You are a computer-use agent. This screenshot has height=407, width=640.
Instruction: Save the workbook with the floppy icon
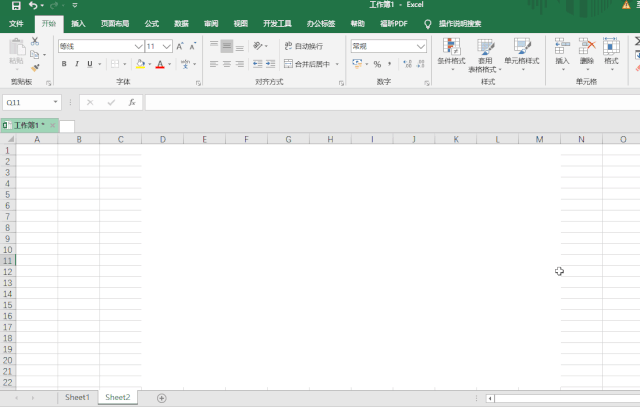pos(16,6)
